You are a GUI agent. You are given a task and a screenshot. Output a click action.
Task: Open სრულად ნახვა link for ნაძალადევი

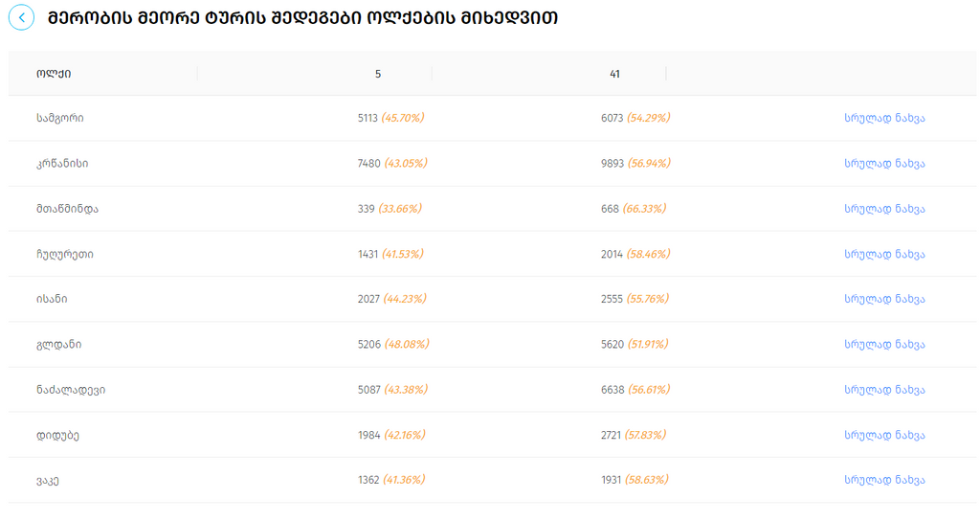click(884, 390)
